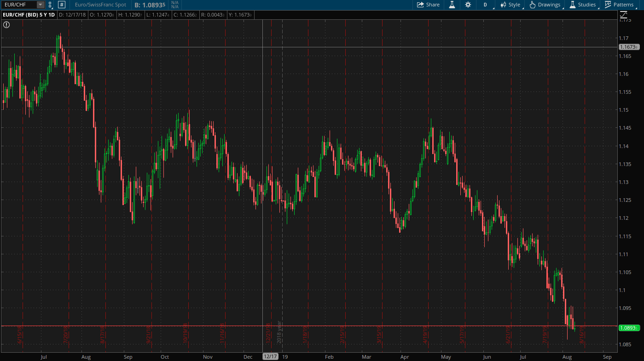Image resolution: width=644 pixels, height=361 pixels.
Task: Click the D: 12/17/18 date readout
Action: pos(73,15)
